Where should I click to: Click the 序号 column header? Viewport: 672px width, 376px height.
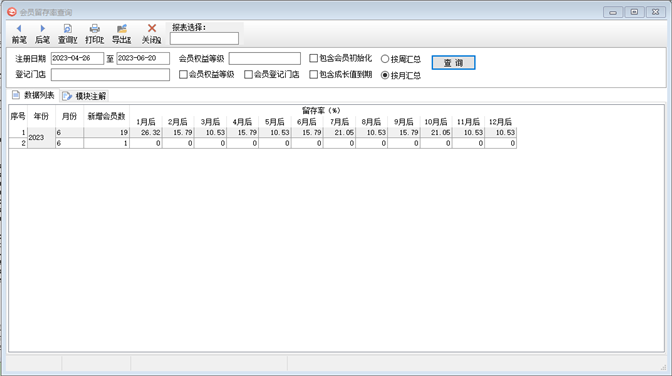coord(18,116)
